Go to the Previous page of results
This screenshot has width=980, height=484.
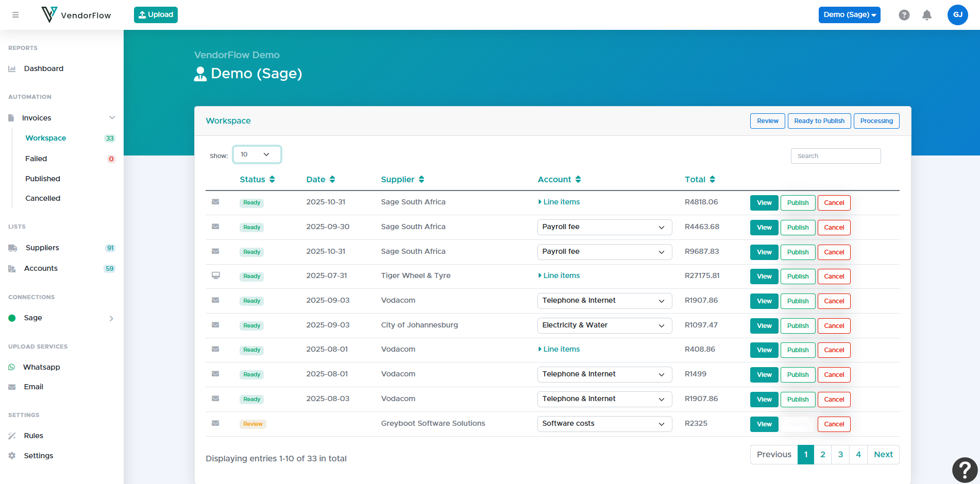click(x=774, y=455)
